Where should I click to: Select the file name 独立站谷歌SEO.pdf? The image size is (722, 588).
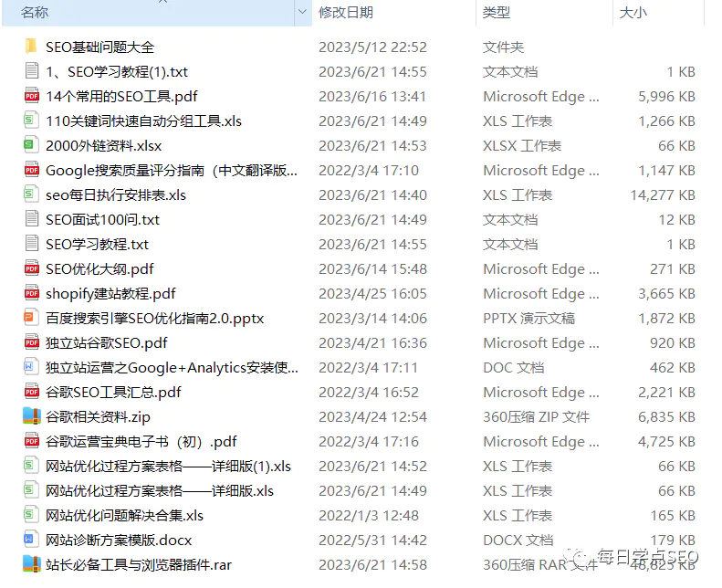tap(107, 343)
